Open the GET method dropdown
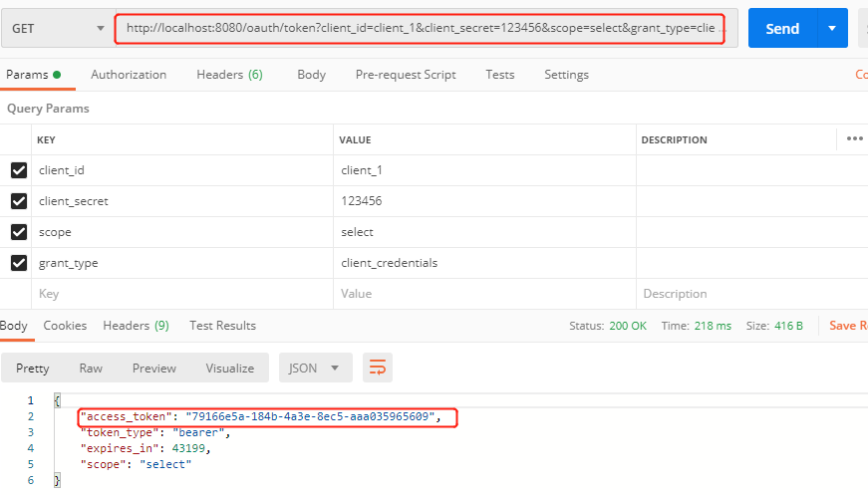The image size is (868, 495). tap(58, 28)
